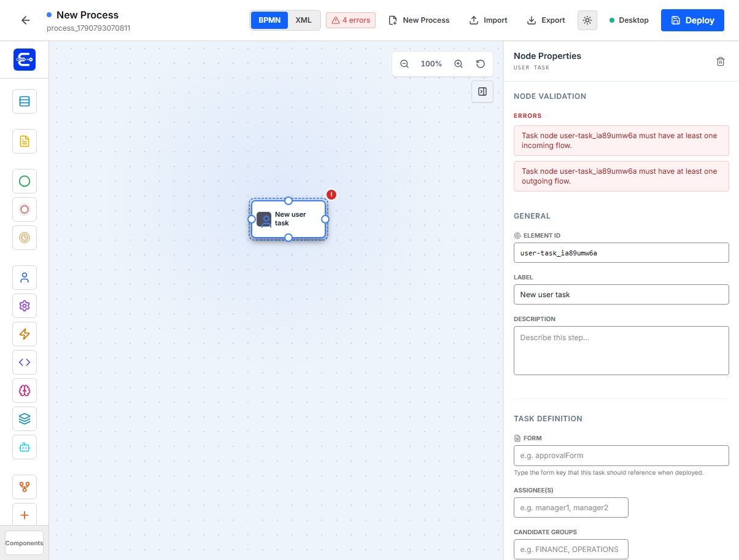Deploy the process
Viewport: 739px width, 560px height.
692,20
